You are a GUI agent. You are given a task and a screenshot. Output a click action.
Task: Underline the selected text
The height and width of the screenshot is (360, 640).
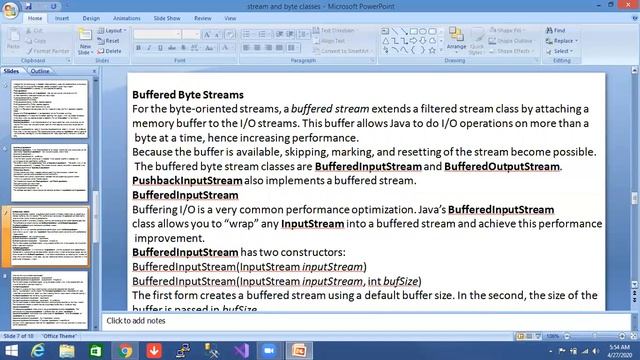tap(160, 48)
